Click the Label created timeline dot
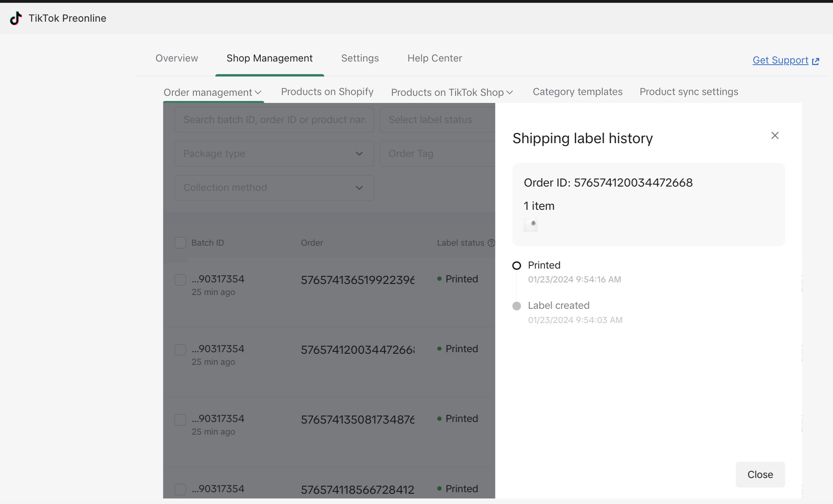The height and width of the screenshot is (504, 833). 517,306
